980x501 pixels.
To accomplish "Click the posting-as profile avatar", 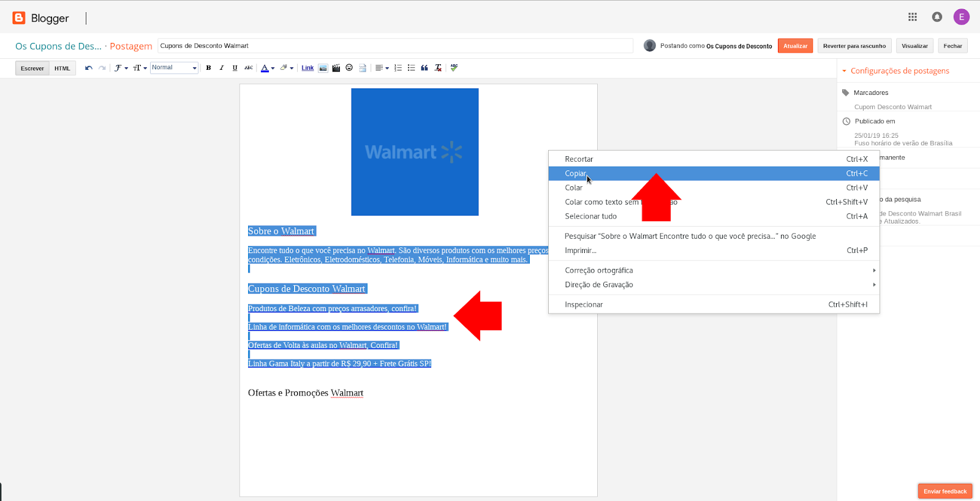I will click(650, 46).
